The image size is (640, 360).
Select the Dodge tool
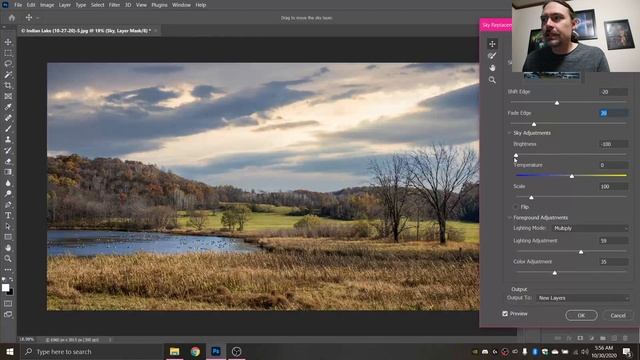tap(8, 193)
